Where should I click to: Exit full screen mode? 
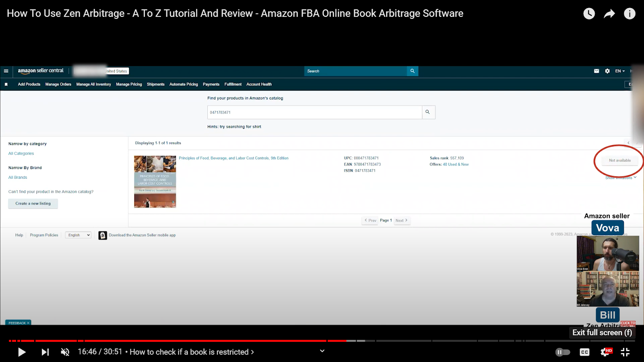click(625, 352)
